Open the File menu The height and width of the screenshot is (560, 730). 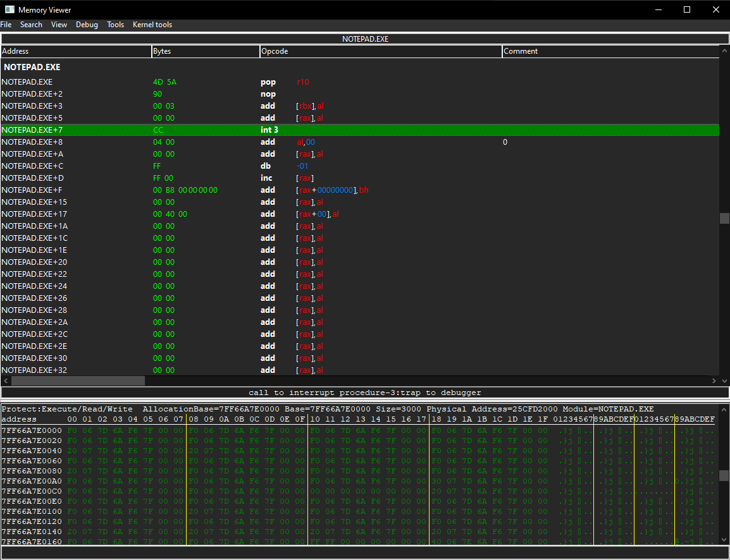click(x=6, y=25)
